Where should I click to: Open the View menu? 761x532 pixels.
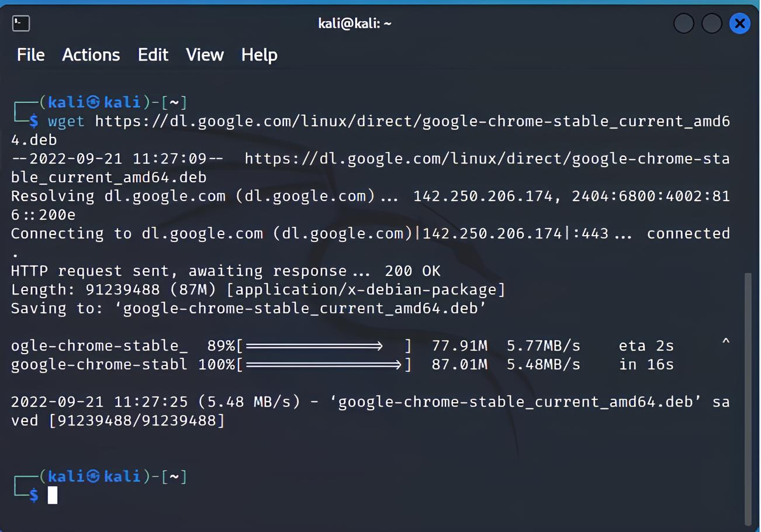click(x=205, y=54)
